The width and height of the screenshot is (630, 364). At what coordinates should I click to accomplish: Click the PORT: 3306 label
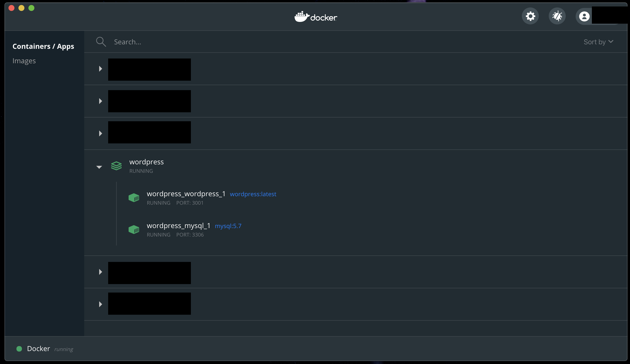190,235
